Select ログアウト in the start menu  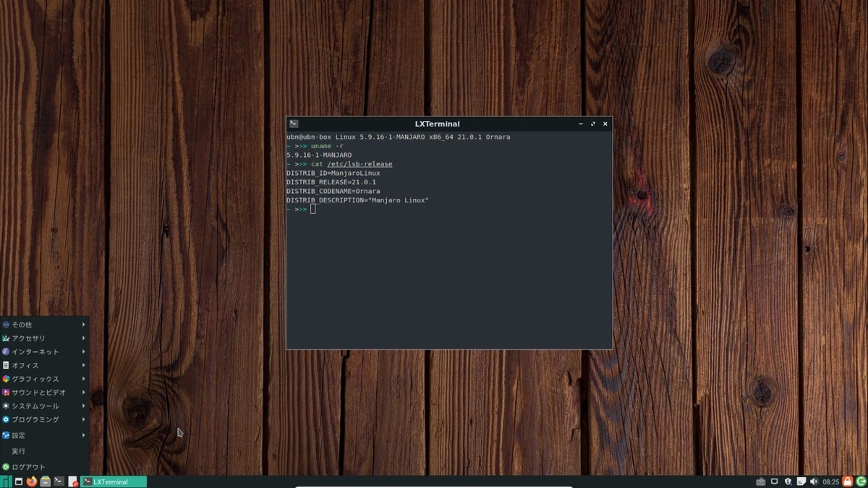(44, 467)
